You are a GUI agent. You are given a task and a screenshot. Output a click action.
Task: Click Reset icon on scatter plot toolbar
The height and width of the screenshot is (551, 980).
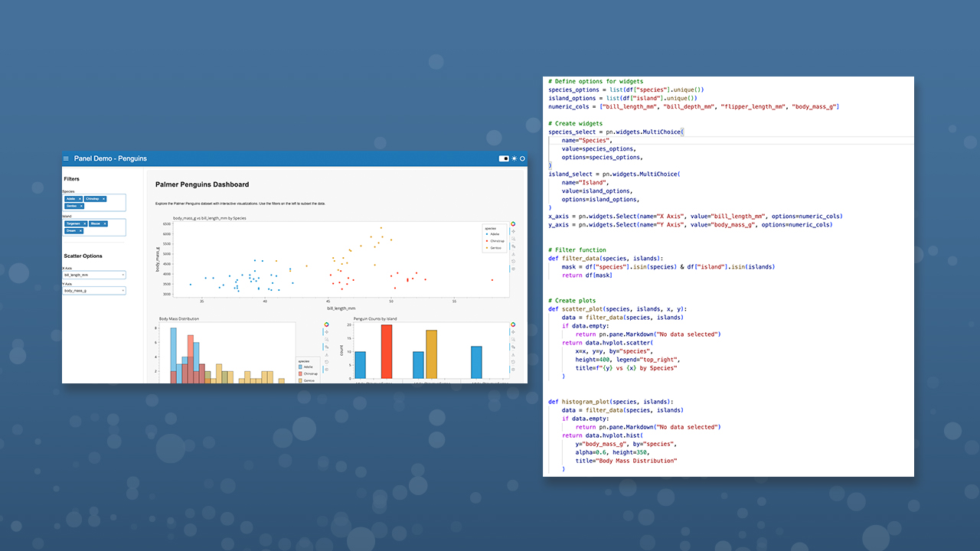(513, 262)
